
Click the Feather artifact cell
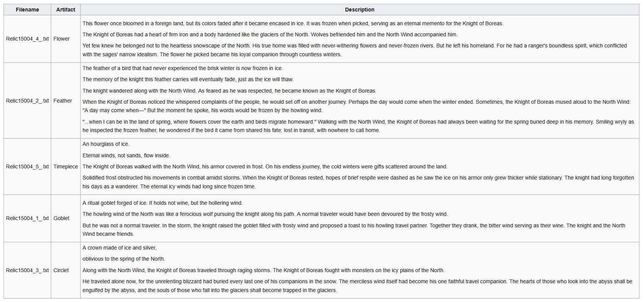click(x=66, y=101)
